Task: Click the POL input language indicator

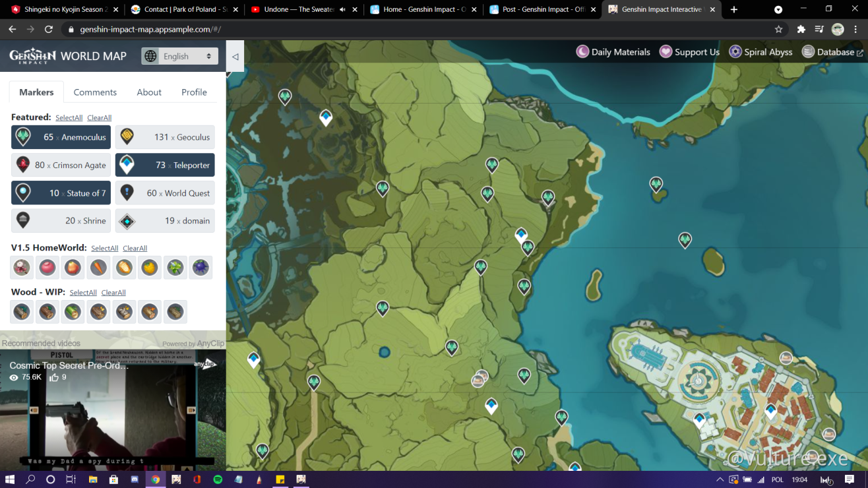Action: pyautogui.click(x=778, y=479)
